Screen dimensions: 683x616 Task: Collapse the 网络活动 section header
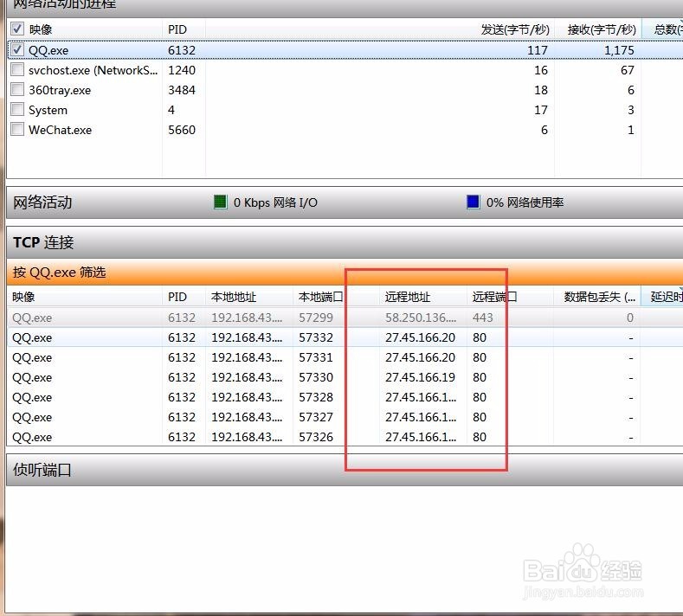(x=345, y=202)
